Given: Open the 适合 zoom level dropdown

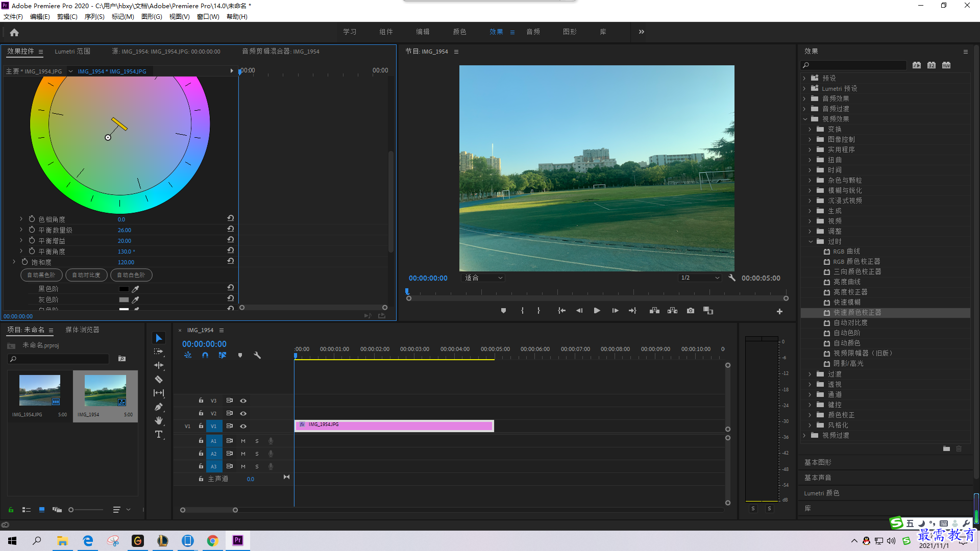Looking at the screenshot, I should (483, 278).
